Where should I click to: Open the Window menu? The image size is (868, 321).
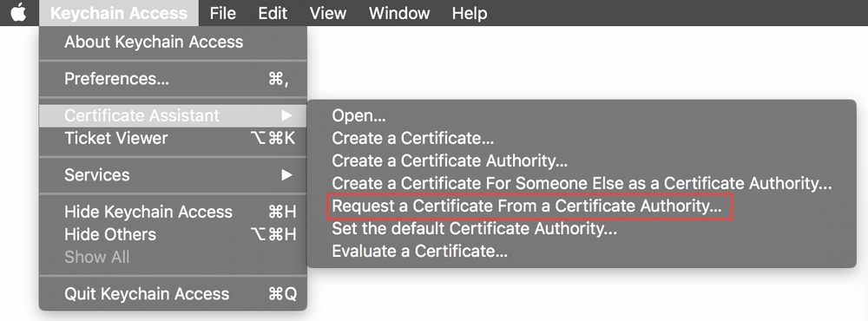(399, 13)
